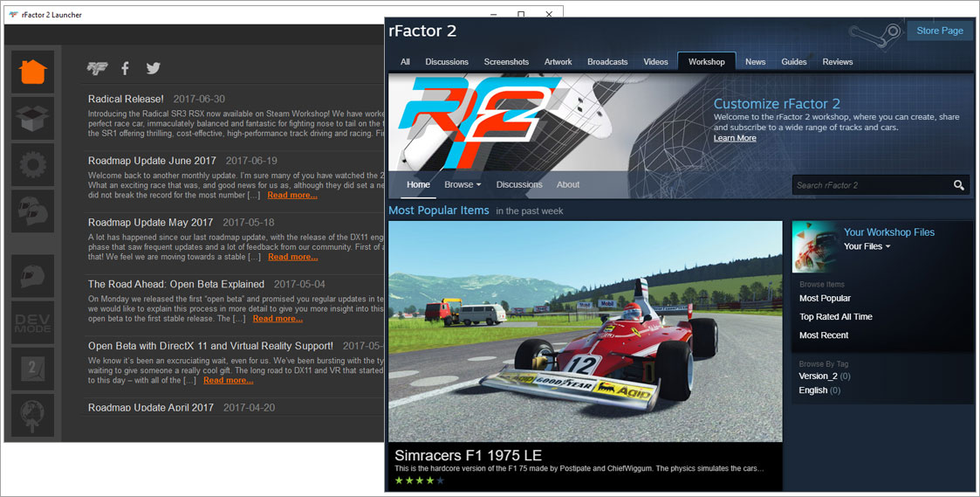
Task: Switch to the All tab on Steam page
Action: point(405,62)
